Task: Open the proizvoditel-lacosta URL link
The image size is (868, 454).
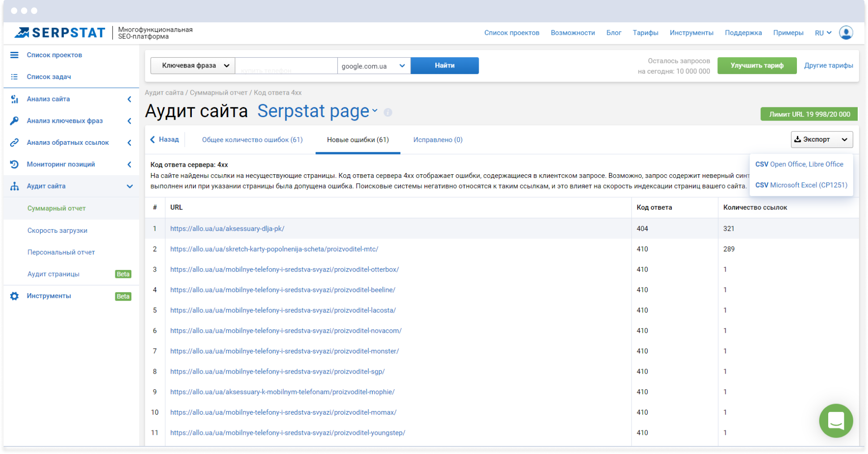Action: coord(283,311)
